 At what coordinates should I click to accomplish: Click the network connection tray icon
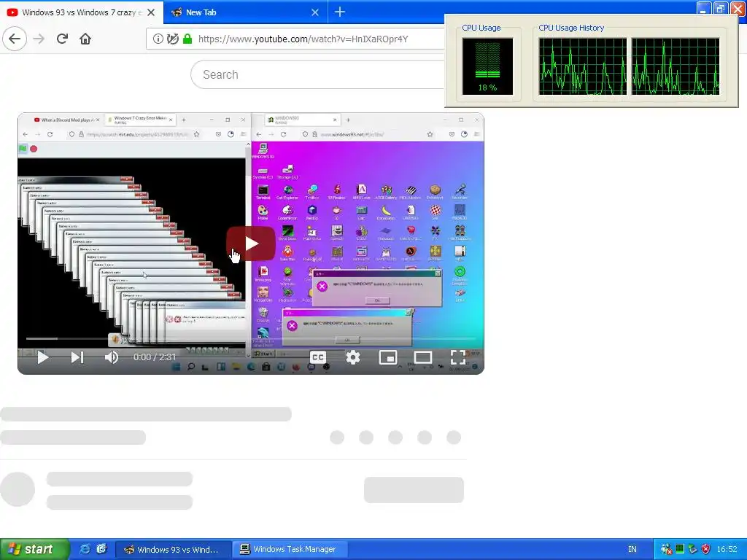[x=667, y=550]
